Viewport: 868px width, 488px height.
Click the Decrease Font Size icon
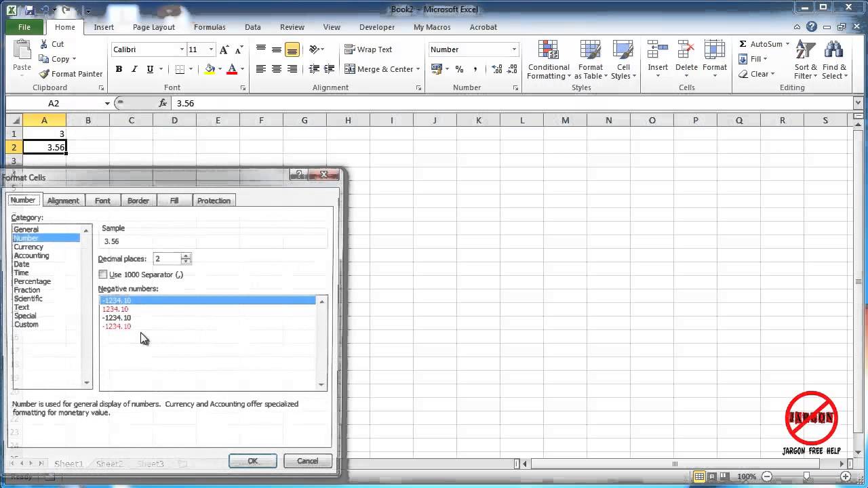pyautogui.click(x=238, y=49)
